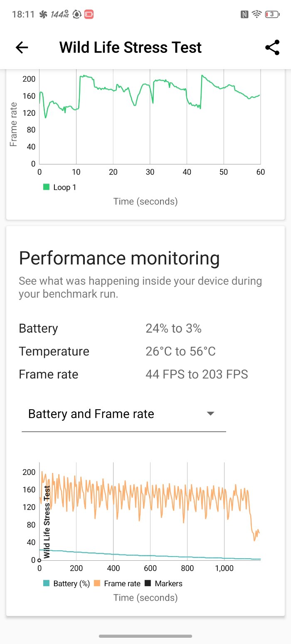Screen dimensions: 291x644
Task: Tap the Performance monitoring heading
Action: (119, 259)
